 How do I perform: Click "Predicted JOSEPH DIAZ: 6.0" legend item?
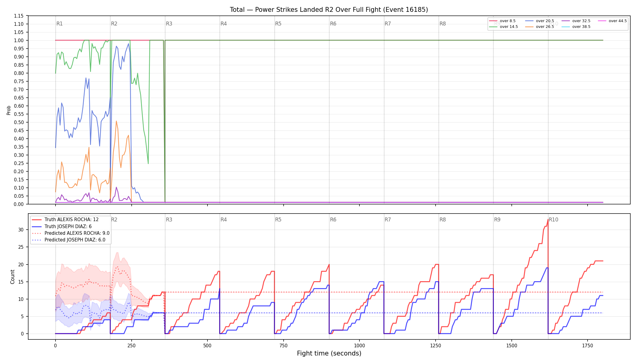pos(69,240)
